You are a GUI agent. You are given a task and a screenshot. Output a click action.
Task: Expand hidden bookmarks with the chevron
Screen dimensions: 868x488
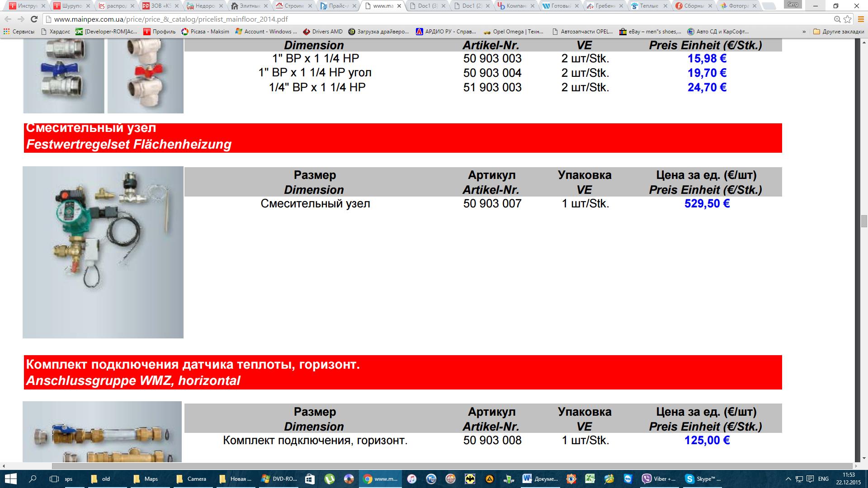(804, 32)
